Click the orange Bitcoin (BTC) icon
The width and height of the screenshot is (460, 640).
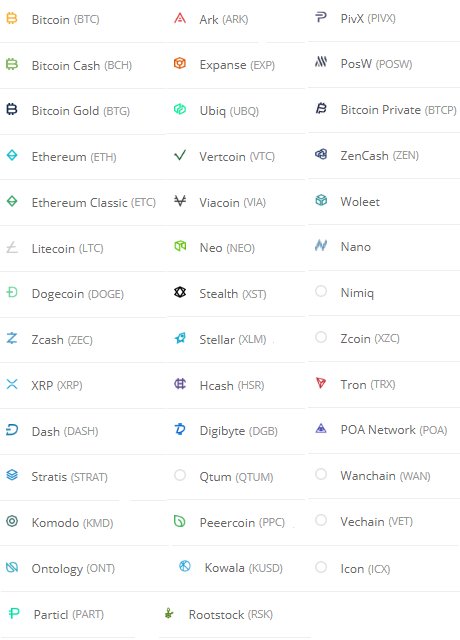click(x=12, y=18)
